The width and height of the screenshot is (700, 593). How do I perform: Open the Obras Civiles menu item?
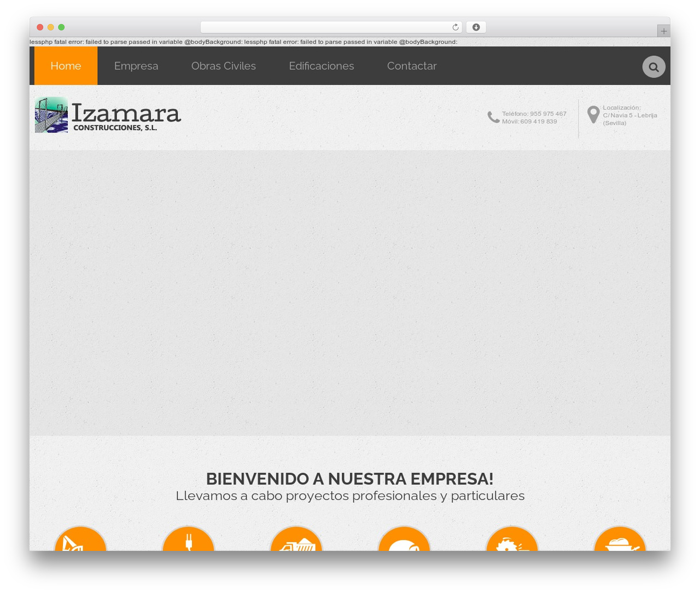click(224, 66)
